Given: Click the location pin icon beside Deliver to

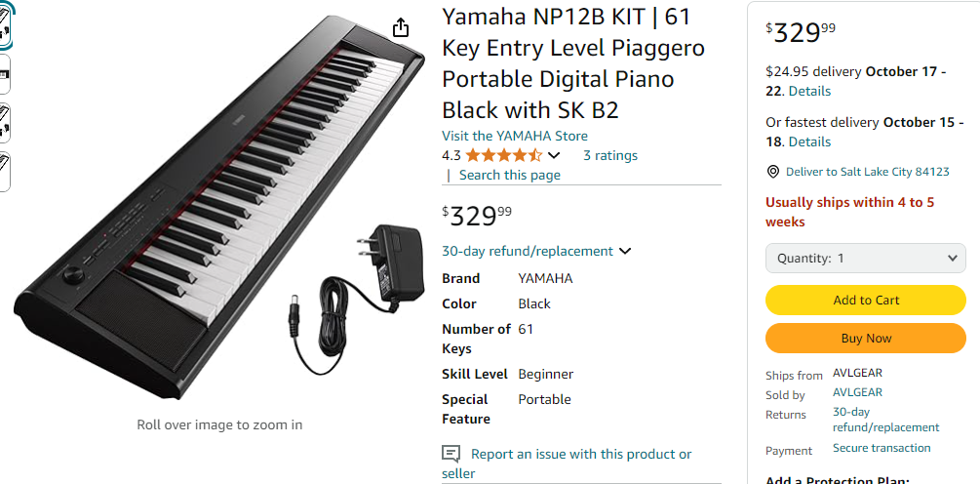Looking at the screenshot, I should point(773,172).
